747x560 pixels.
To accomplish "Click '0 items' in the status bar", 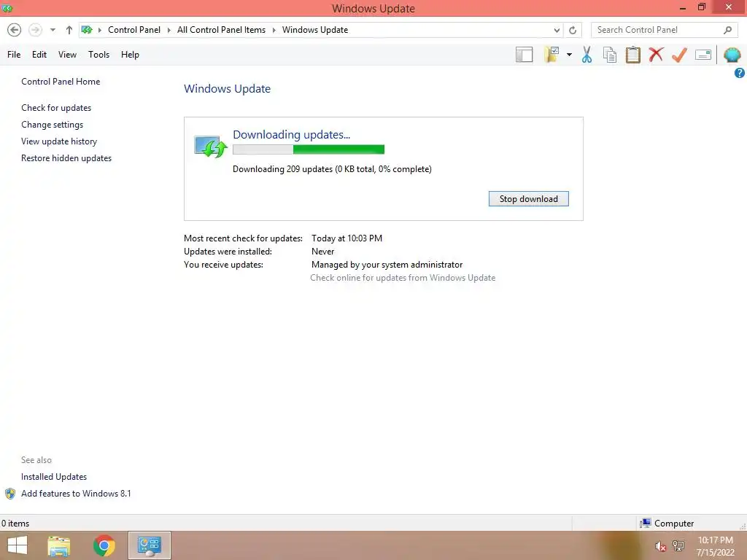I will 15,524.
